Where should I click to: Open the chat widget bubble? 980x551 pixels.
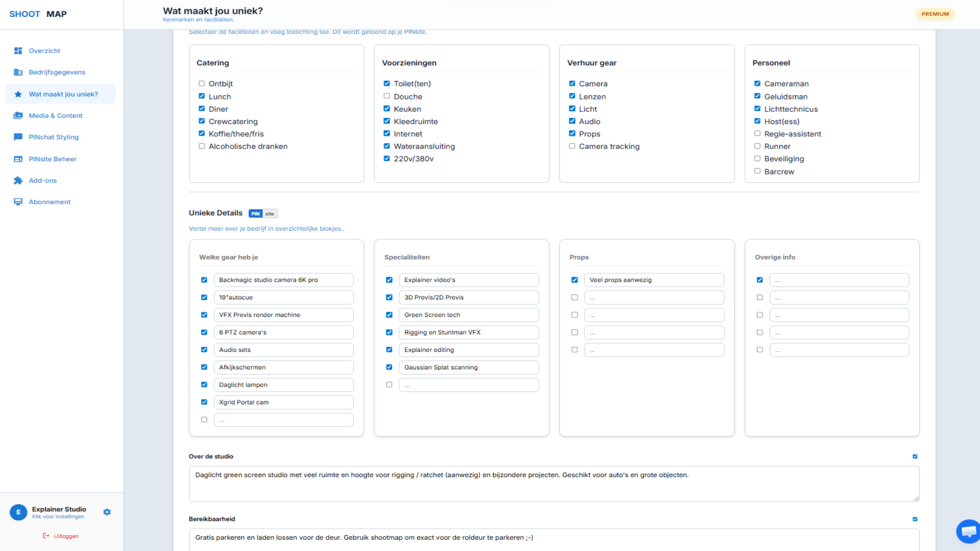point(968,532)
